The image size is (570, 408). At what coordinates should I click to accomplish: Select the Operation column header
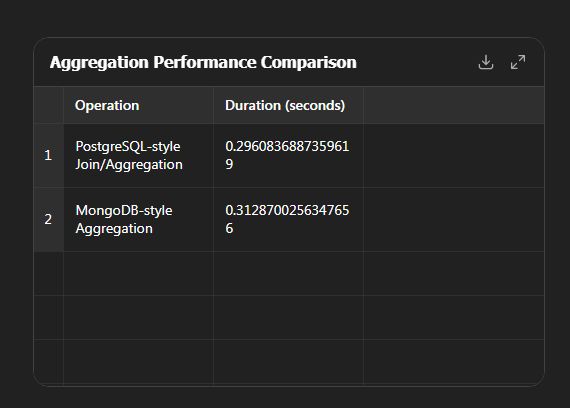click(139, 105)
